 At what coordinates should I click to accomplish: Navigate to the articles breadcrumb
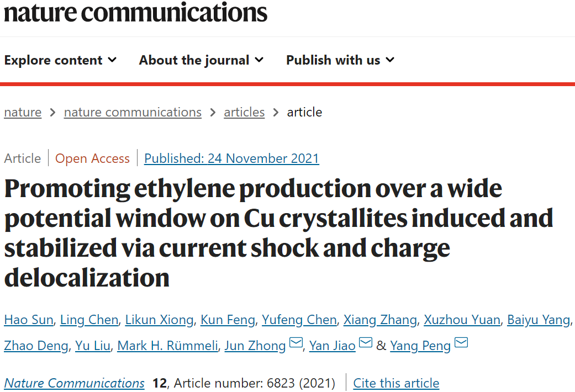pyautogui.click(x=244, y=112)
